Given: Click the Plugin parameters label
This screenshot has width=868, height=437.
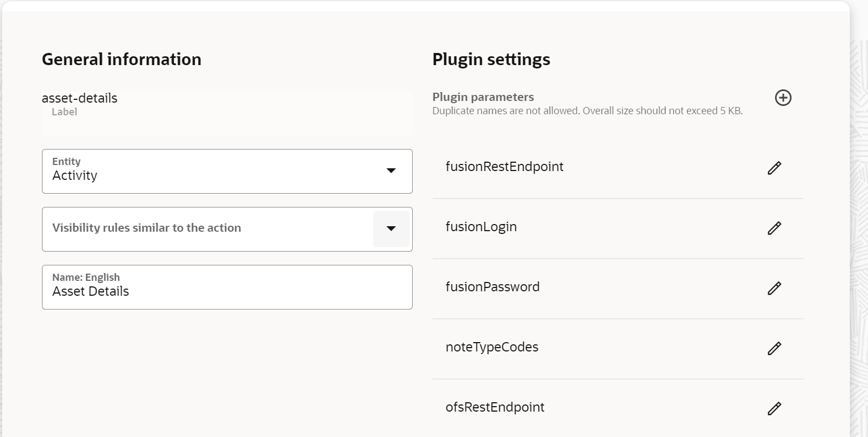Looking at the screenshot, I should click(x=483, y=97).
